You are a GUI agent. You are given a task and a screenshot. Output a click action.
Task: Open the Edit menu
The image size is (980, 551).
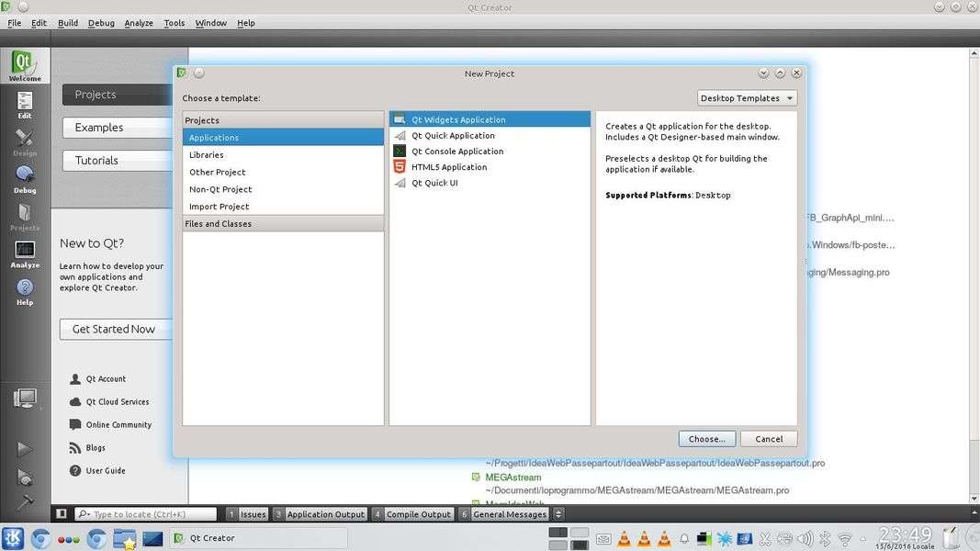(x=39, y=22)
